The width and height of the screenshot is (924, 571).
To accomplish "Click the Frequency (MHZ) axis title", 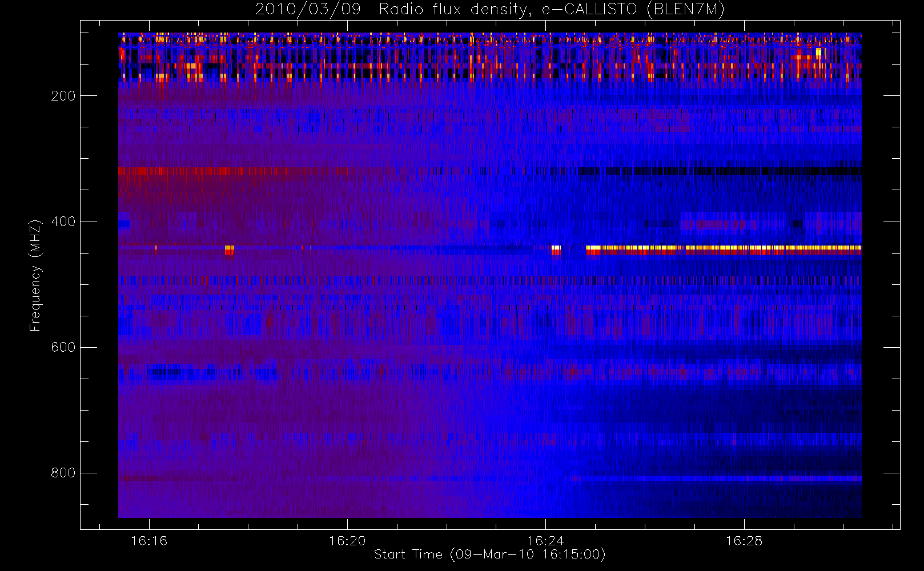I will click(x=35, y=275).
